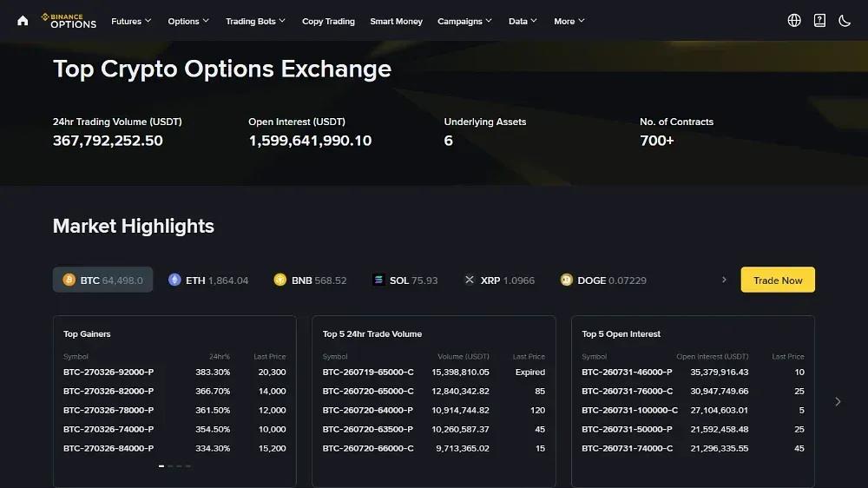868x488 pixels.
Task: Open BTC-270326-78000-P contract row
Action: click(174, 411)
